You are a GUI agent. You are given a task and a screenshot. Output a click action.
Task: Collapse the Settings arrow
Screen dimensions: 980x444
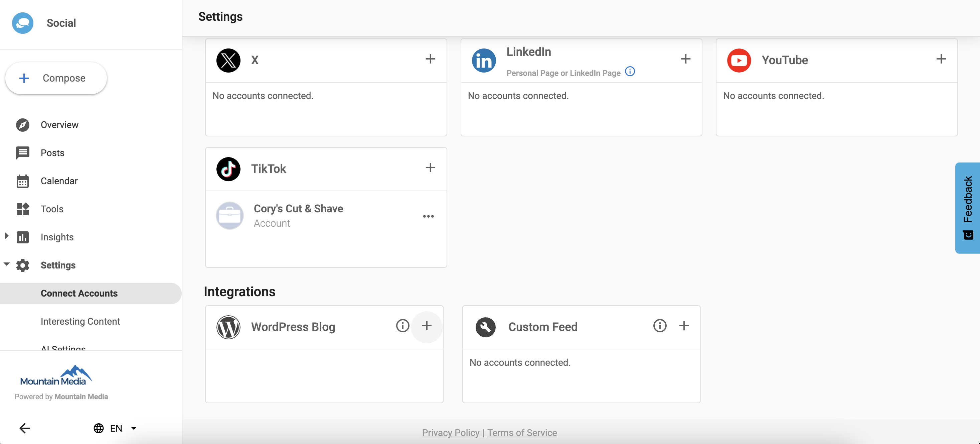6,264
